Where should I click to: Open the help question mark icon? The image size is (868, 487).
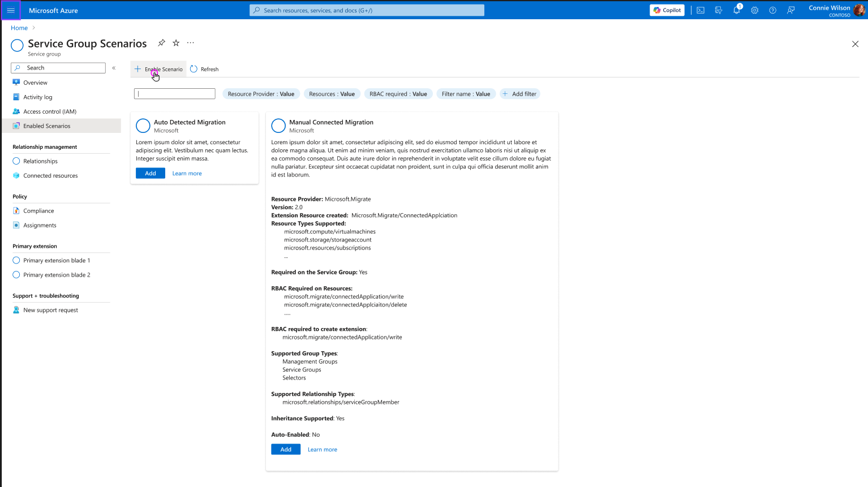[x=773, y=10]
